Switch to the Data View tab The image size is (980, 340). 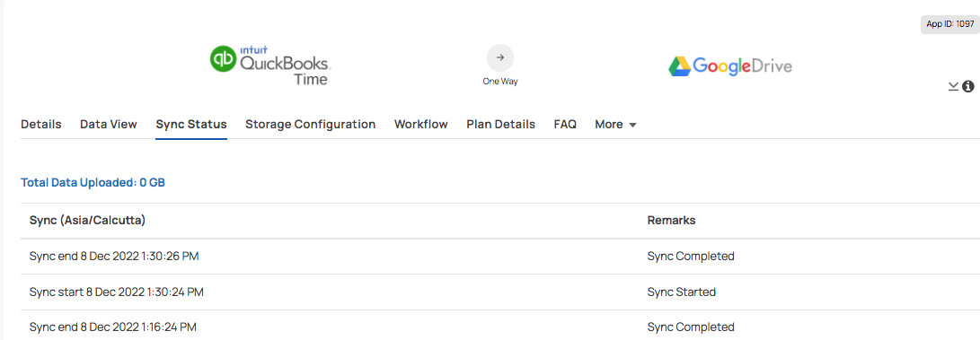coord(108,124)
